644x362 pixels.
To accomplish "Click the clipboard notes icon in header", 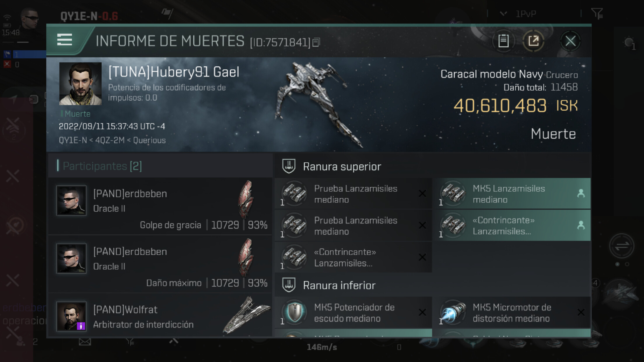I will (503, 41).
